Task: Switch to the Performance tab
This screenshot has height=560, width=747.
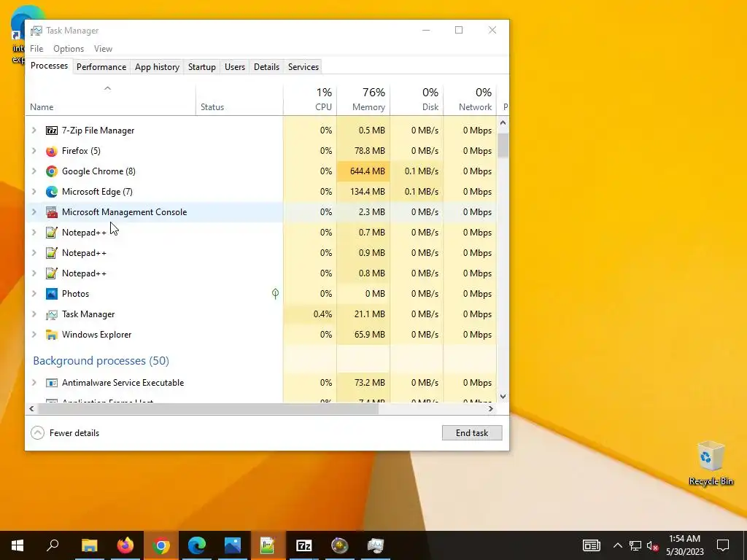Action: pyautogui.click(x=101, y=66)
